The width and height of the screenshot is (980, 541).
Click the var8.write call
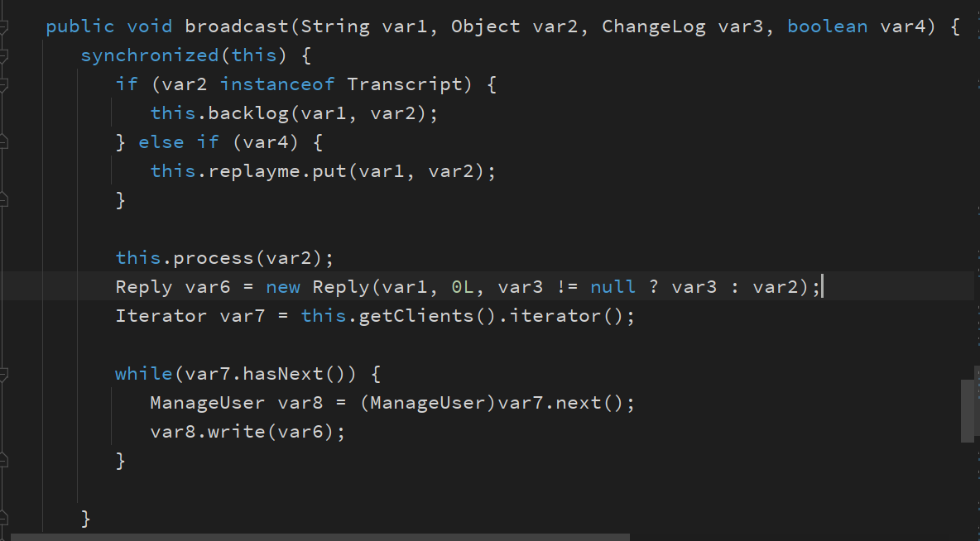click(208, 432)
